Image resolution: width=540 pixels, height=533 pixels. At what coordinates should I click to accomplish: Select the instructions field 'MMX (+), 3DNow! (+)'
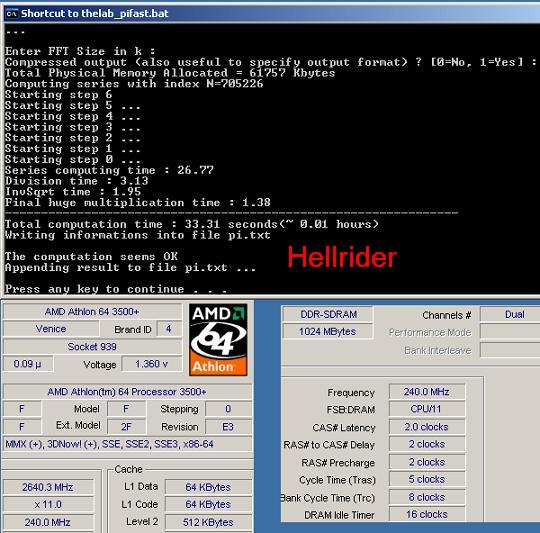[x=127, y=444]
